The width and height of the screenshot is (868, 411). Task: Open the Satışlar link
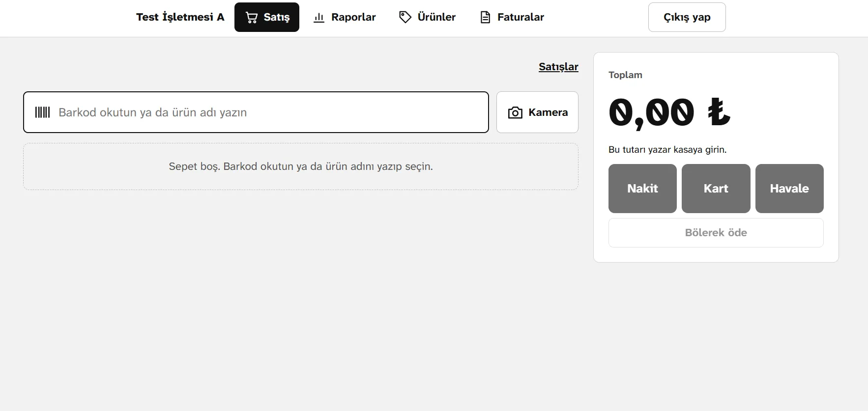558,67
